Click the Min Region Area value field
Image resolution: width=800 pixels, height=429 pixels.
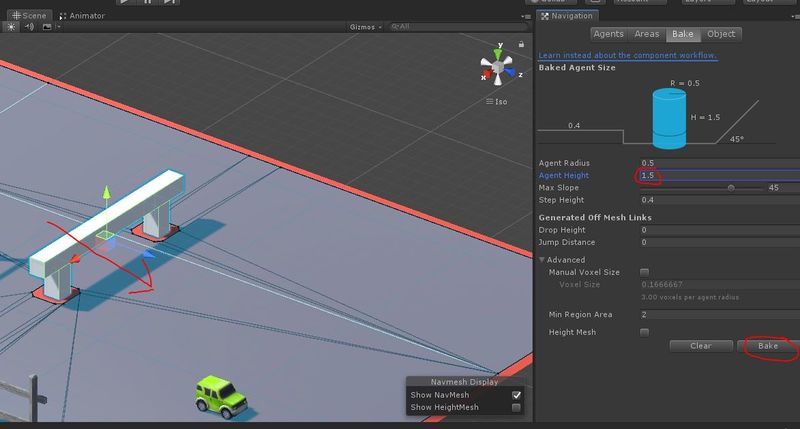(720, 315)
